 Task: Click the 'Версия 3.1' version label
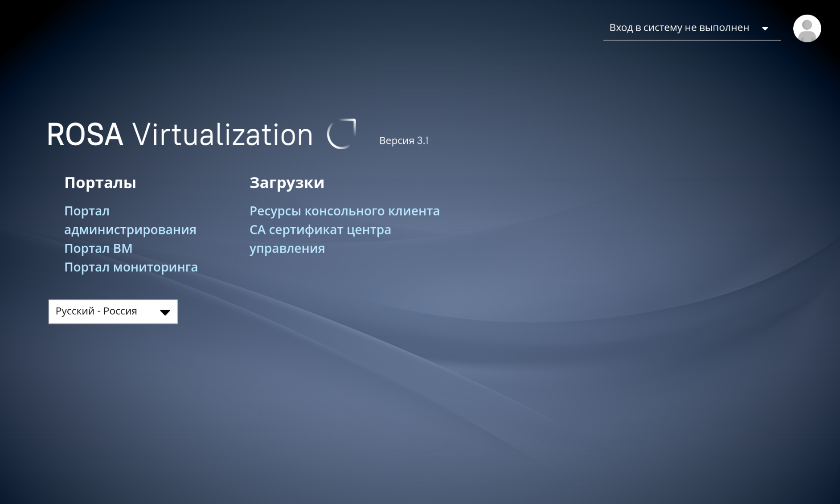pyautogui.click(x=404, y=141)
